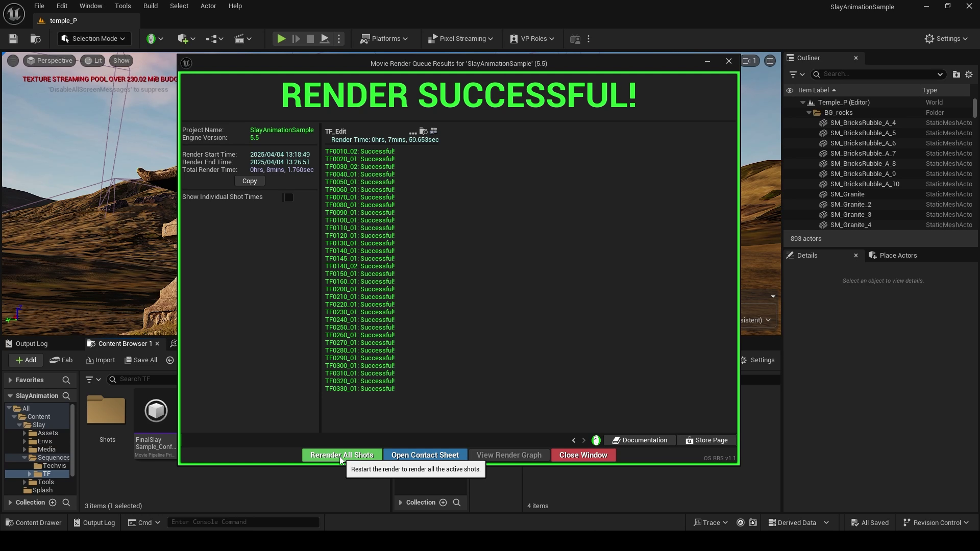
Task: Click the Skip frame playback button
Action: click(x=296, y=39)
